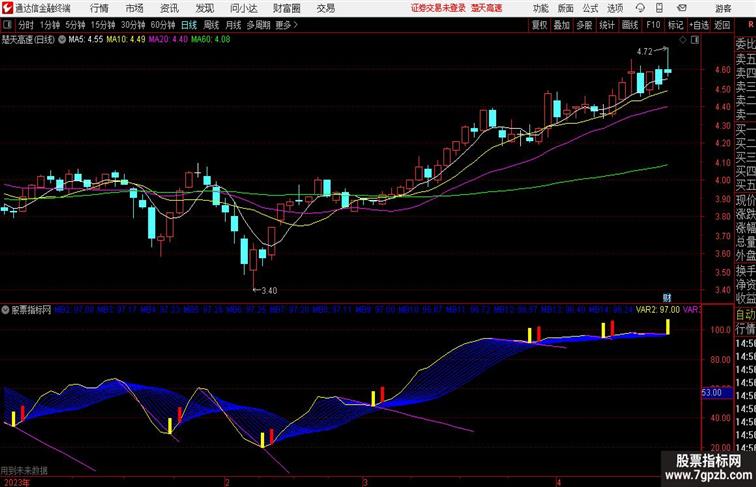Select the 月线 monthly period
This screenshot has width=756, height=487.
[233, 25]
